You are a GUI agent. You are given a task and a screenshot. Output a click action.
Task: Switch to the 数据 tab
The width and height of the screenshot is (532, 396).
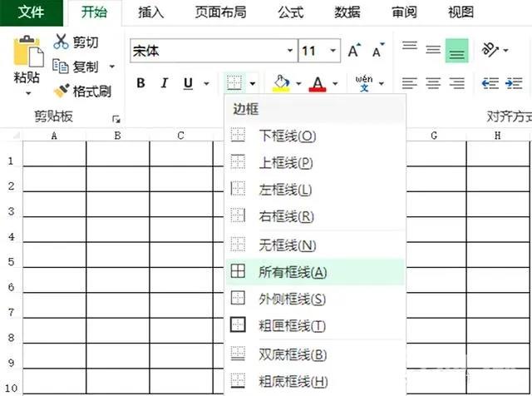click(347, 13)
